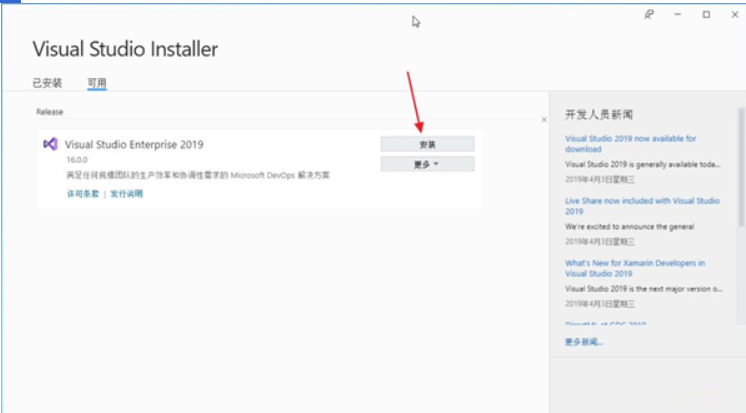746x413 pixels.
Task: Open the 许可条款 link
Action: tap(83, 194)
